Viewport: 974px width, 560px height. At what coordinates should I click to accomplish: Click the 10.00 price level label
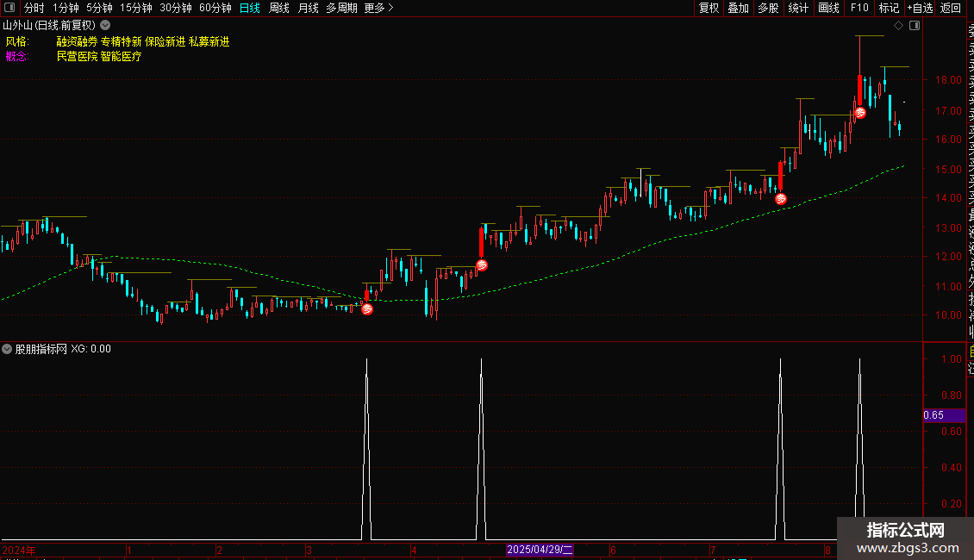click(x=948, y=315)
